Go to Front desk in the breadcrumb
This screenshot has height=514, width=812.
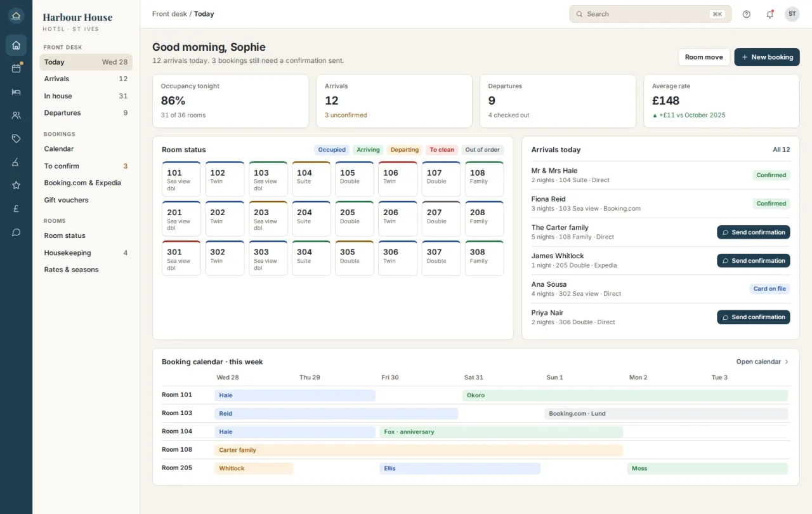coord(169,14)
